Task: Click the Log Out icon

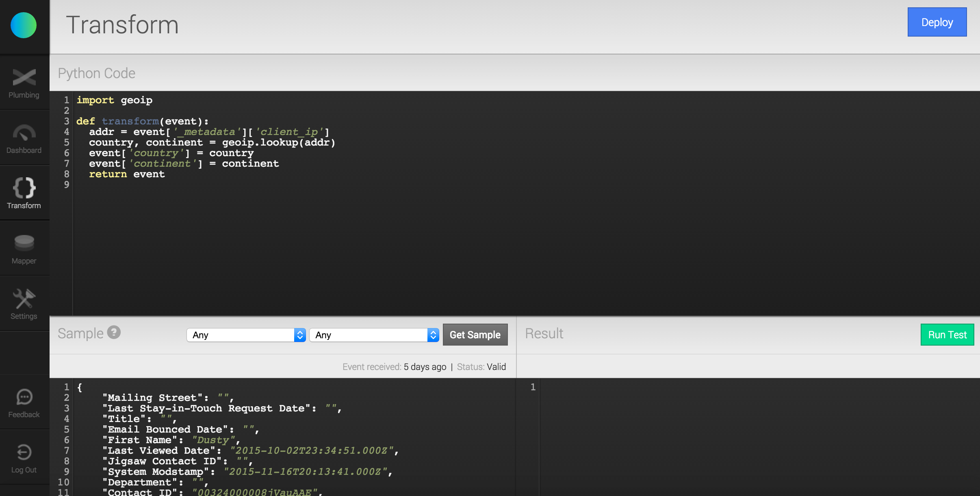Action: tap(24, 452)
